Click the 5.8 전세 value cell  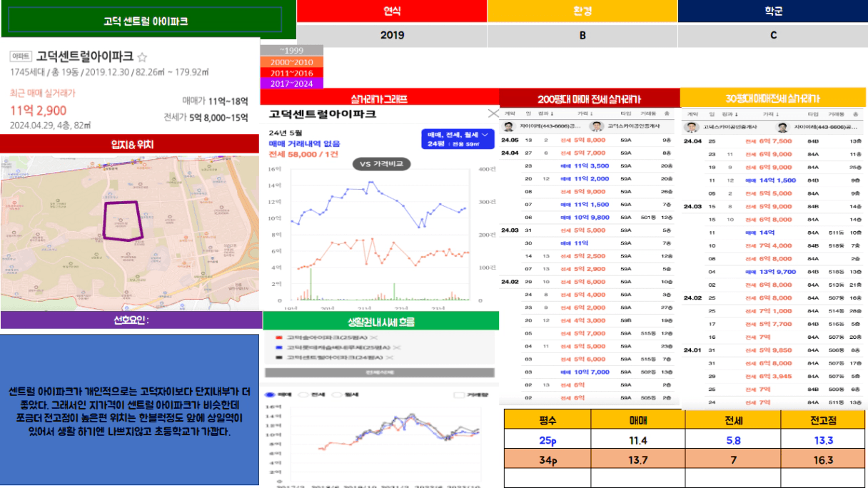click(x=733, y=441)
